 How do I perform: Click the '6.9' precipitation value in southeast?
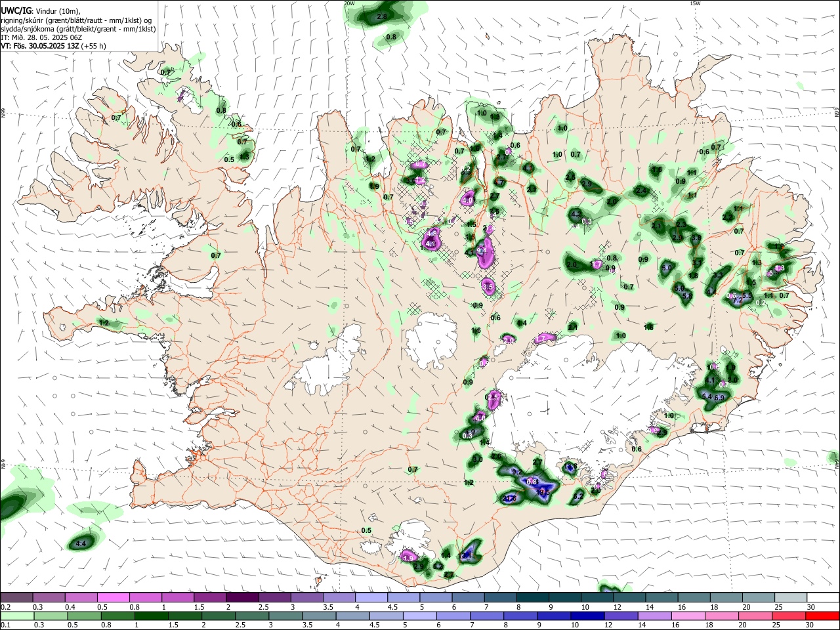pos(719,398)
